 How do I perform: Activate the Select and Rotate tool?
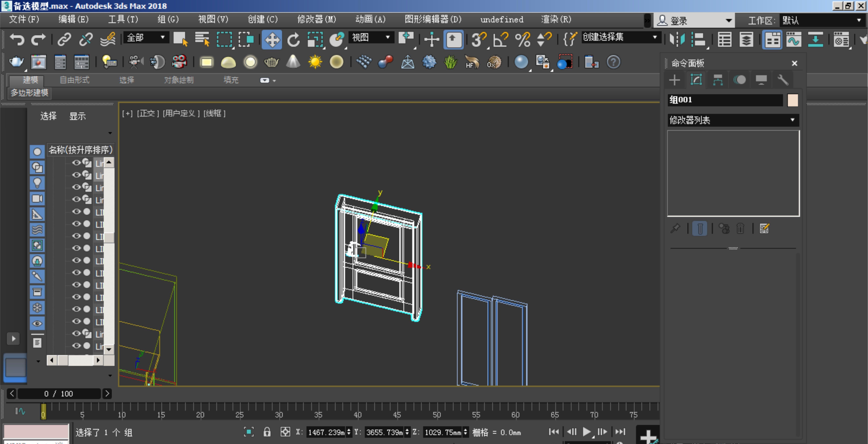tap(294, 40)
